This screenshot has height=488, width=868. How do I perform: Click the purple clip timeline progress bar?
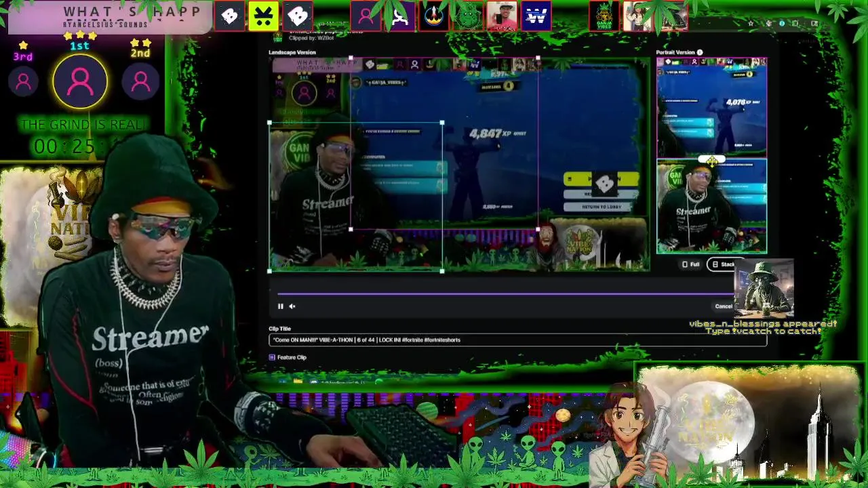505,293
